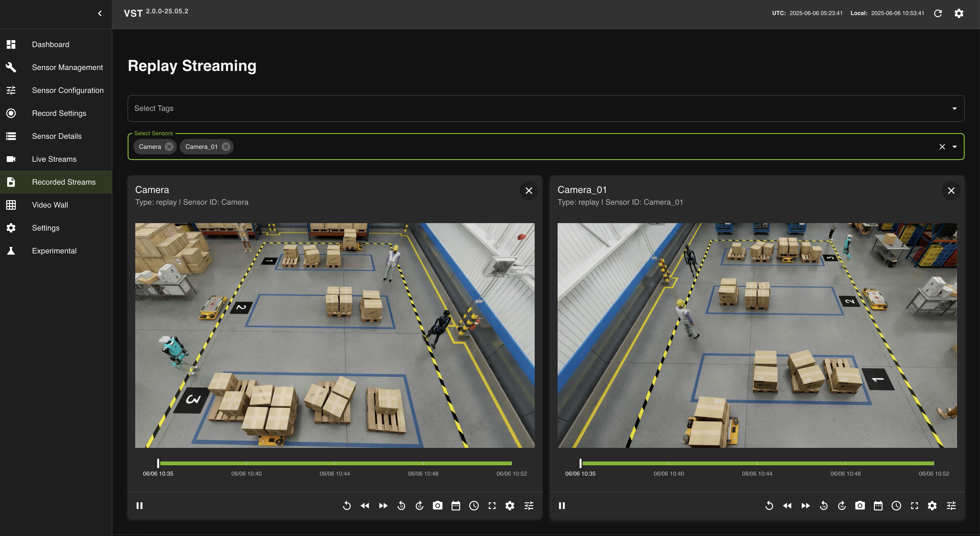
Task: Open tune controls on Camera_01 player
Action: [x=951, y=506]
